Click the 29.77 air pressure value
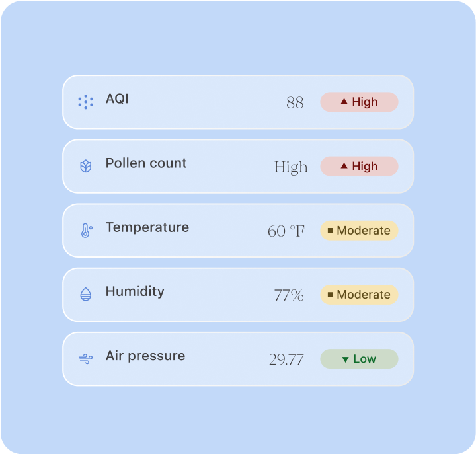 click(x=286, y=359)
